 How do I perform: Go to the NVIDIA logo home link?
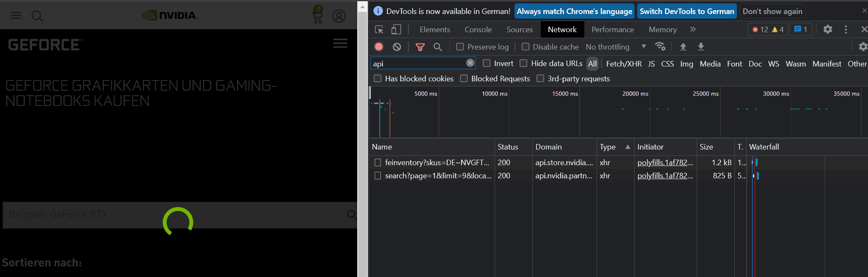(170, 16)
